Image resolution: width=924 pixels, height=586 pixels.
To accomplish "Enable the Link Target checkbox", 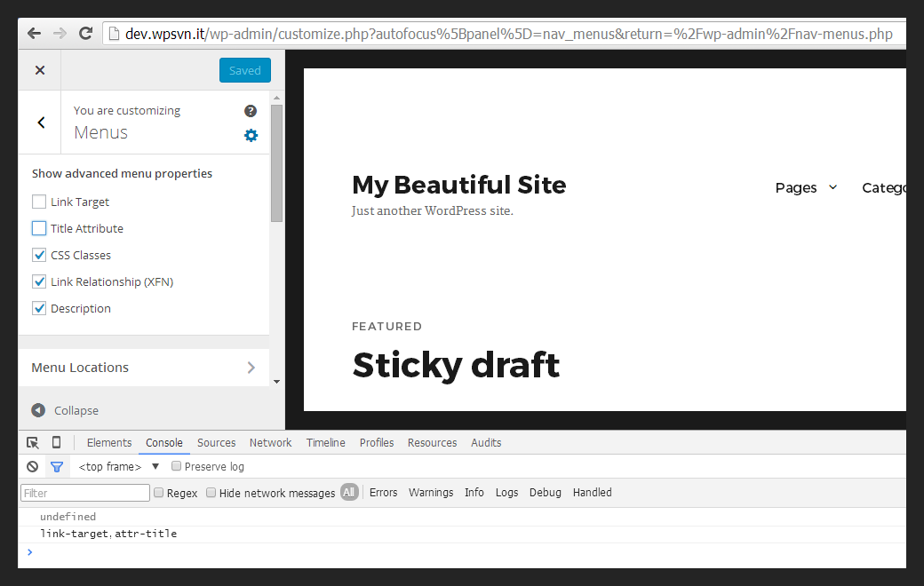I will coord(39,202).
